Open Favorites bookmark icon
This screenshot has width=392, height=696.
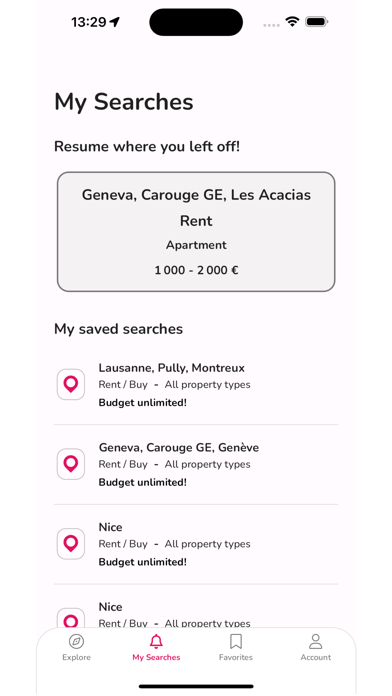[236, 641]
